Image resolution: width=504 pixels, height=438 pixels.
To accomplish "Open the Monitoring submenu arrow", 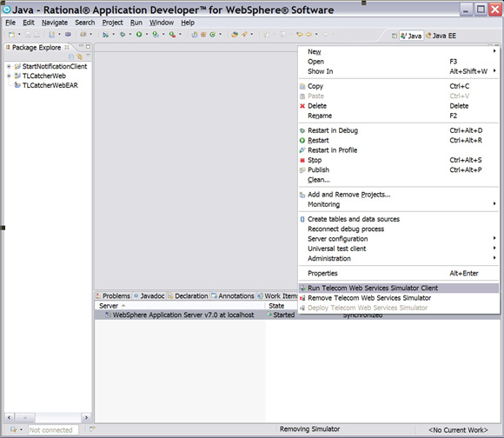I will coord(494,203).
